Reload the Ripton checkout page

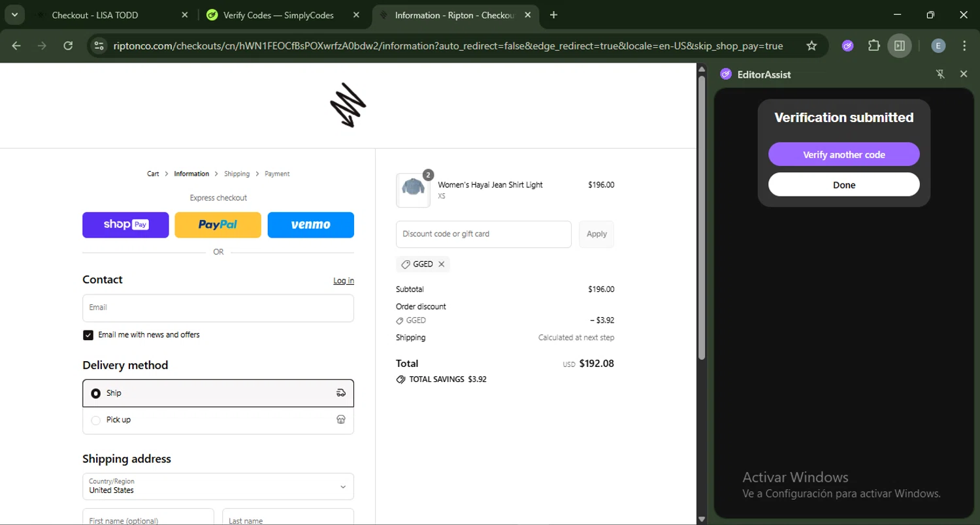pyautogui.click(x=68, y=46)
